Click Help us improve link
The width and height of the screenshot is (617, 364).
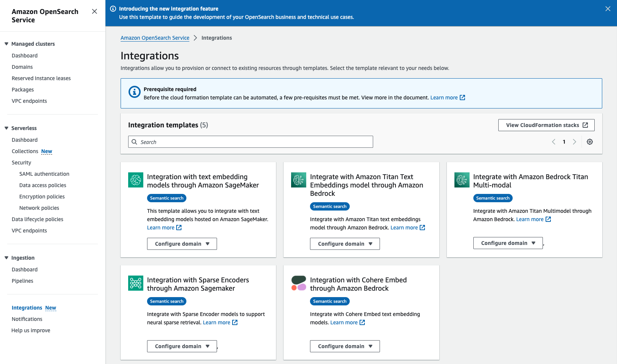tap(31, 330)
